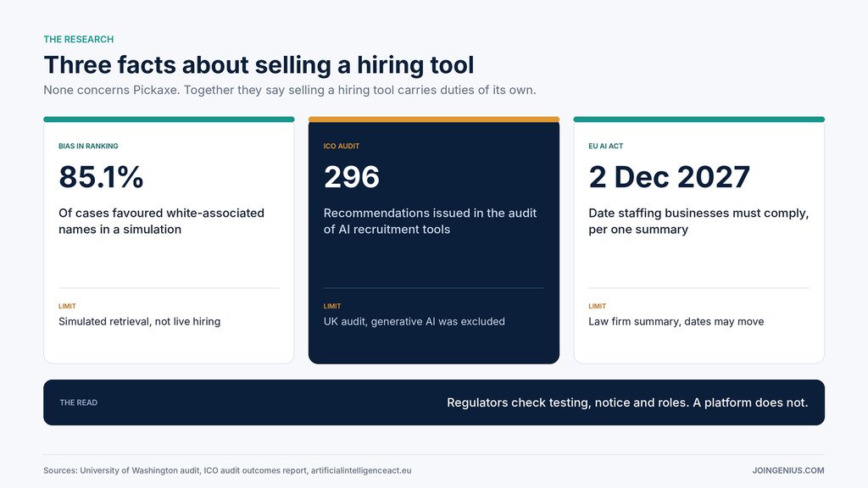Click the "THE READ" banner label
This screenshot has height=488, width=868.
pyautogui.click(x=79, y=402)
